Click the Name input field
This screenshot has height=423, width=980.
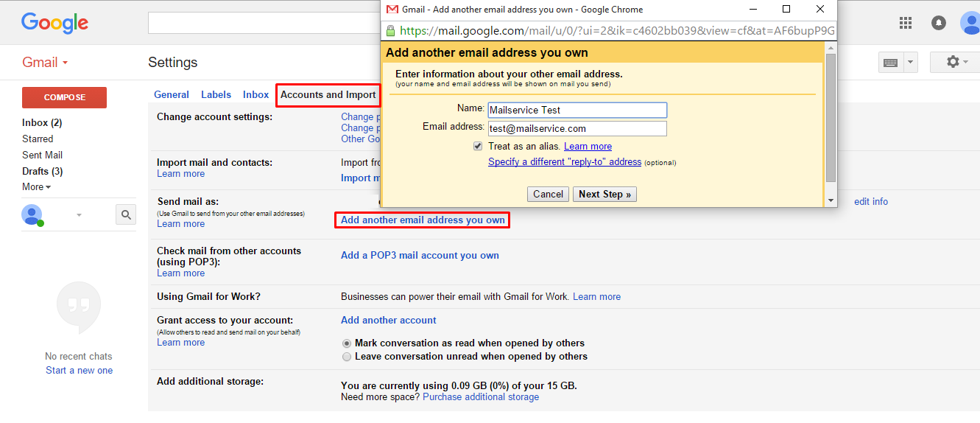pyautogui.click(x=577, y=110)
